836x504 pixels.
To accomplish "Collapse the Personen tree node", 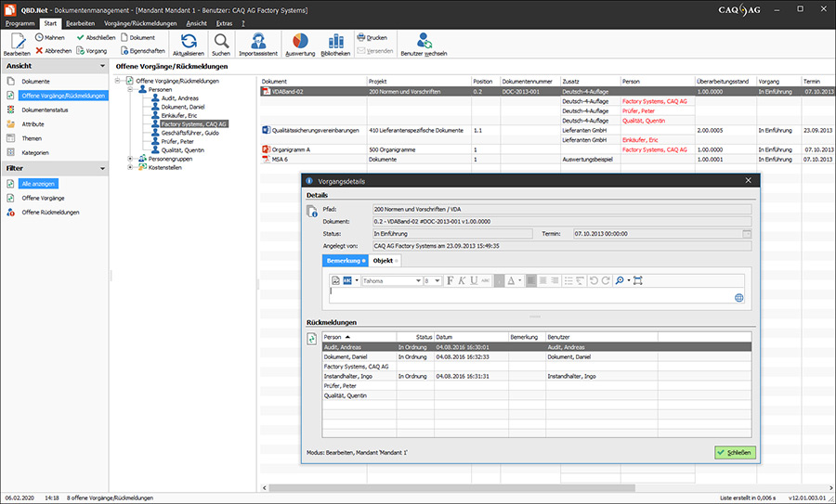I will pos(130,89).
